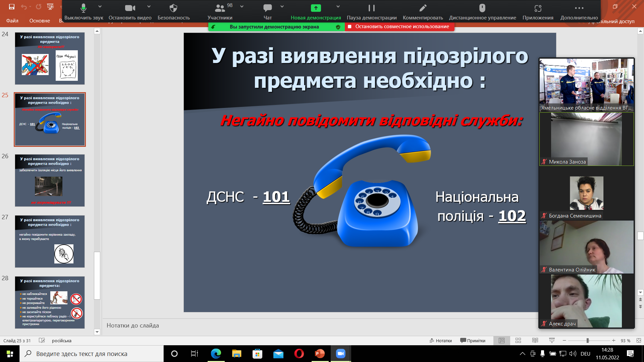Open the Основне ribbon tab

pos(40,21)
